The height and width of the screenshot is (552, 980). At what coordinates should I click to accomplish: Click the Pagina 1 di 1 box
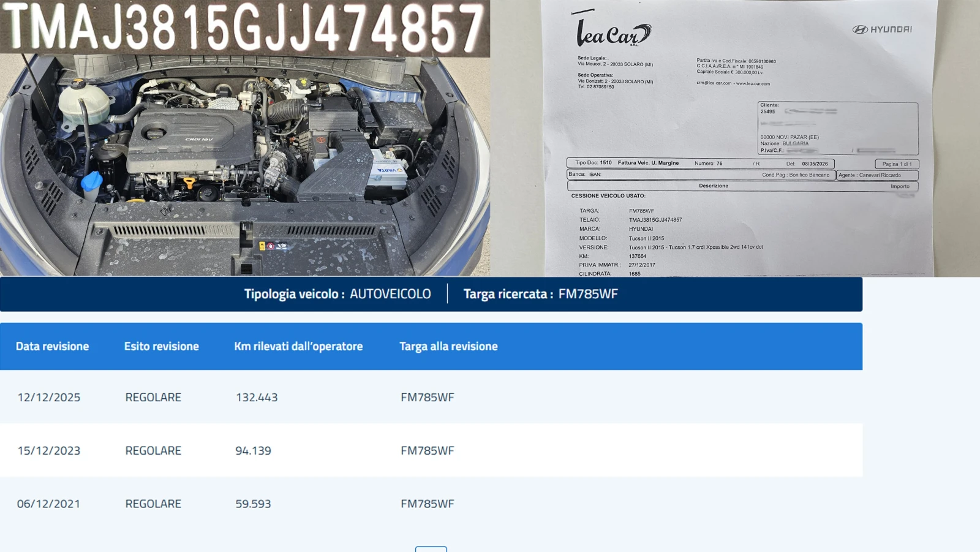[x=897, y=164]
